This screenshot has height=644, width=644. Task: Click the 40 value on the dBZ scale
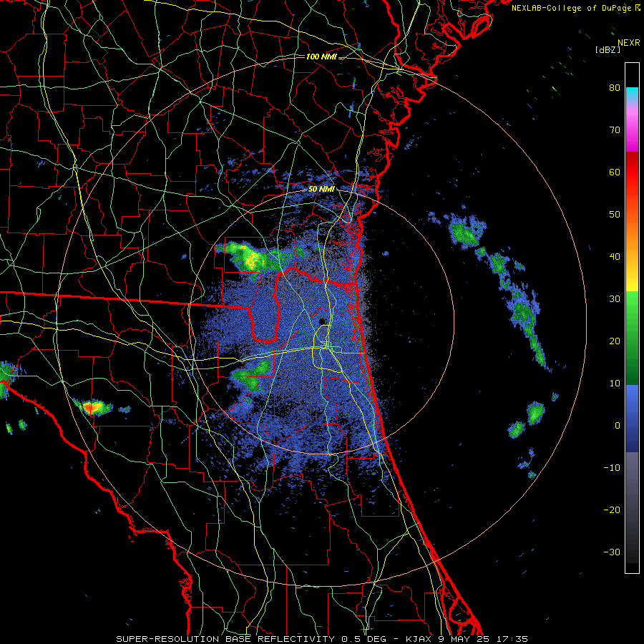(615, 257)
